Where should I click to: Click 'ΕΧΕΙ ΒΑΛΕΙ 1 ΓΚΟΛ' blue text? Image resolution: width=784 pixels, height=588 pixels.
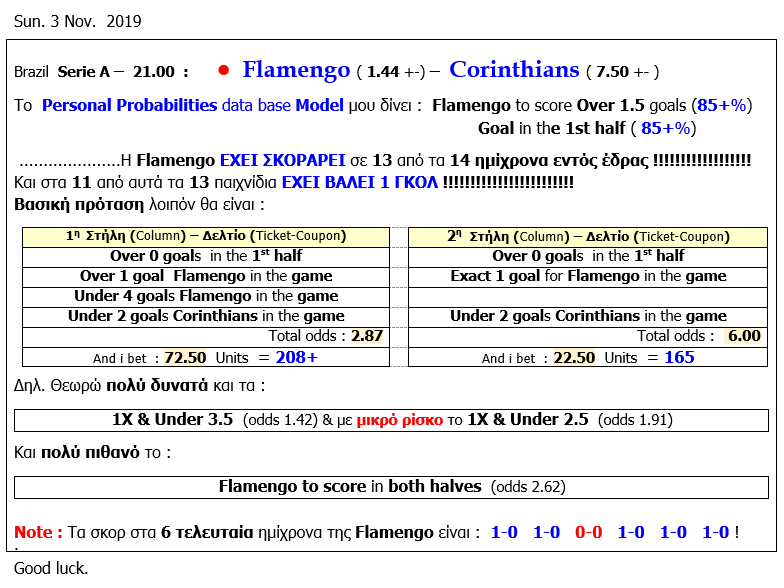pyautogui.click(x=360, y=182)
